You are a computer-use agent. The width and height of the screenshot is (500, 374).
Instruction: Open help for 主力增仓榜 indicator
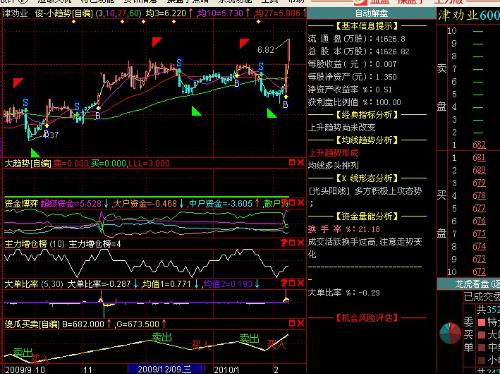pos(284,243)
